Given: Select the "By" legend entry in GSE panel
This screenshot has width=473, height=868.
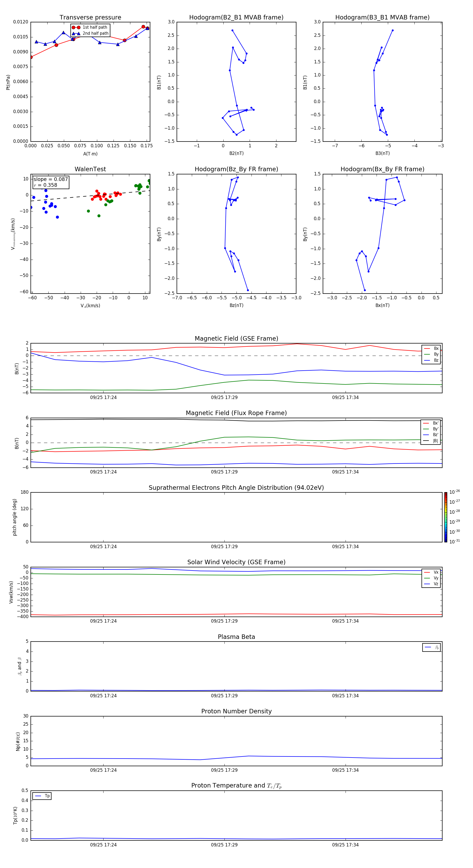Looking at the screenshot, I should coord(431,354).
